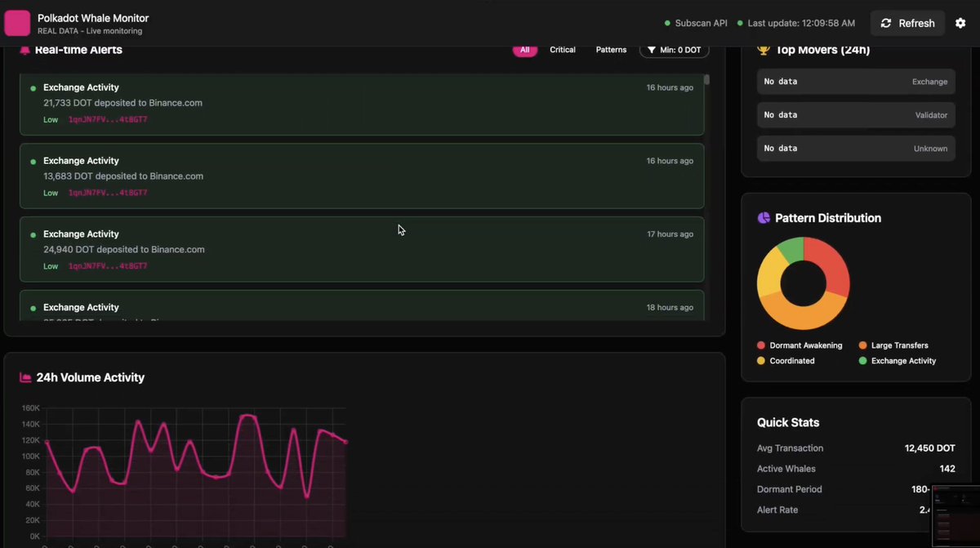Open the Min: 0 DOT filter
The image size is (980, 548).
(x=674, y=50)
